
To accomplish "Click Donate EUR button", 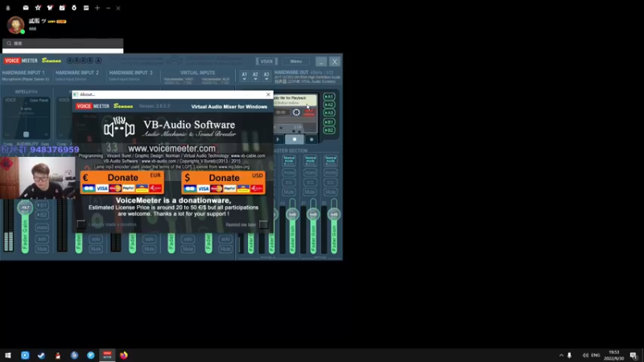I will coord(122,183).
